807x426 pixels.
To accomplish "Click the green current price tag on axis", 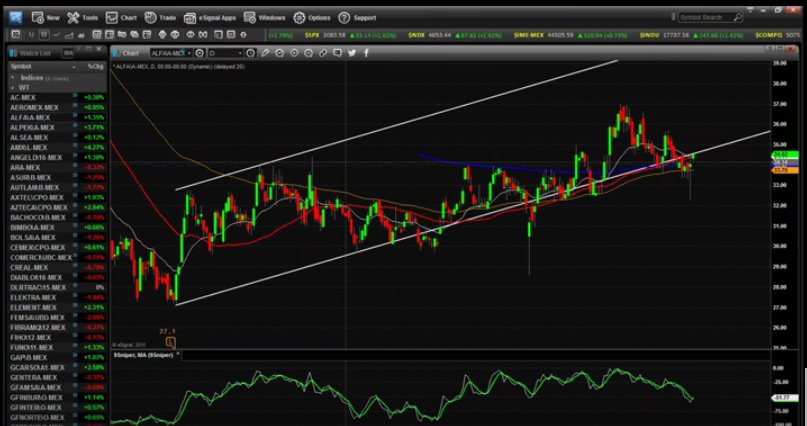I will [784, 155].
